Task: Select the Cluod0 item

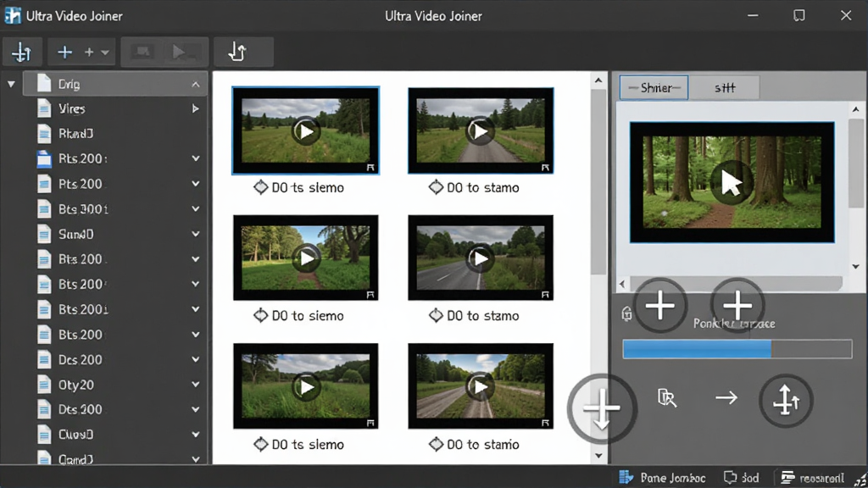Action: point(75,435)
